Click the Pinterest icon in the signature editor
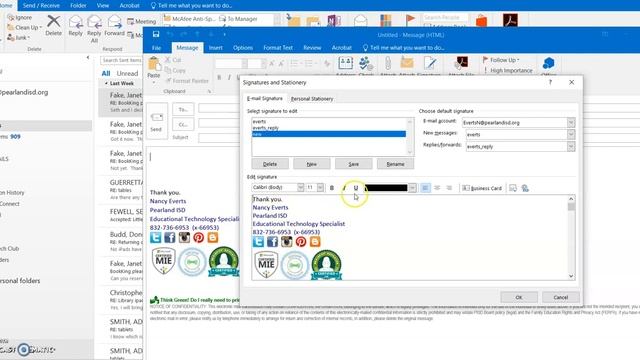This screenshot has width=640, height=360. click(301, 242)
